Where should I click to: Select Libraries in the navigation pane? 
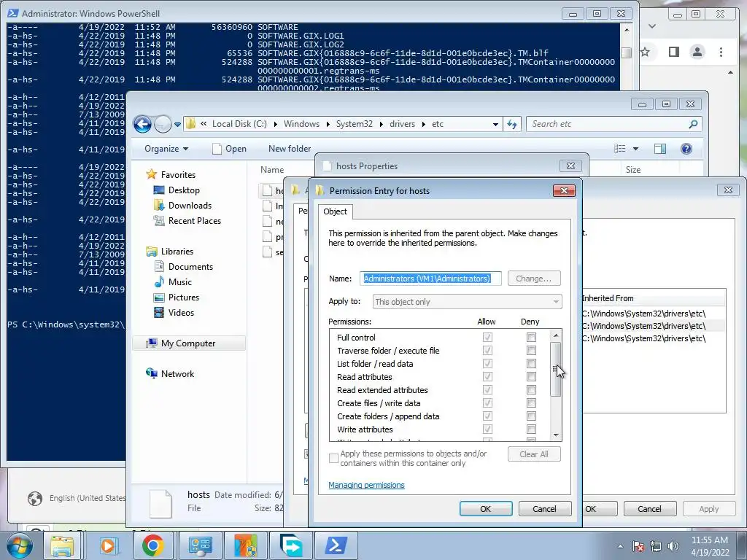pyautogui.click(x=177, y=252)
